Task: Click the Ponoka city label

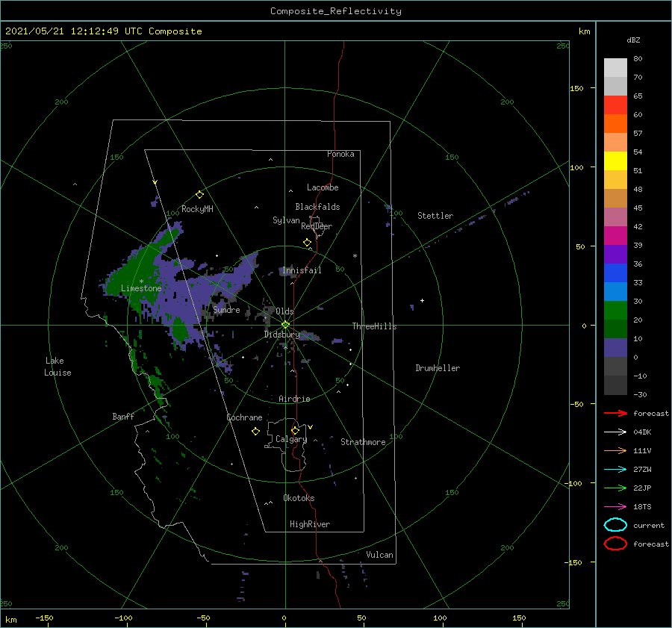Action: (x=340, y=154)
